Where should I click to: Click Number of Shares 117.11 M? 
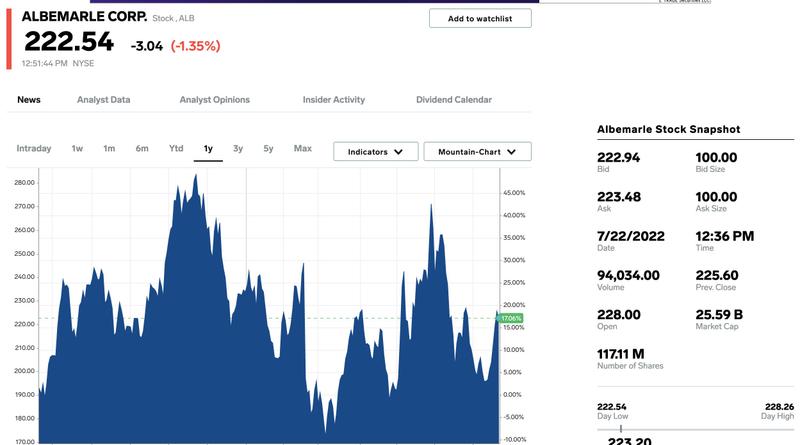pos(620,354)
